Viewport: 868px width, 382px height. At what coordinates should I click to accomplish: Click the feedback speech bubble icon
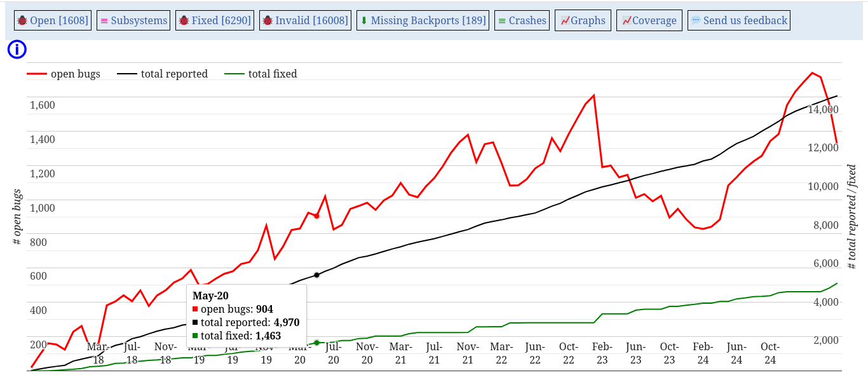tap(696, 20)
